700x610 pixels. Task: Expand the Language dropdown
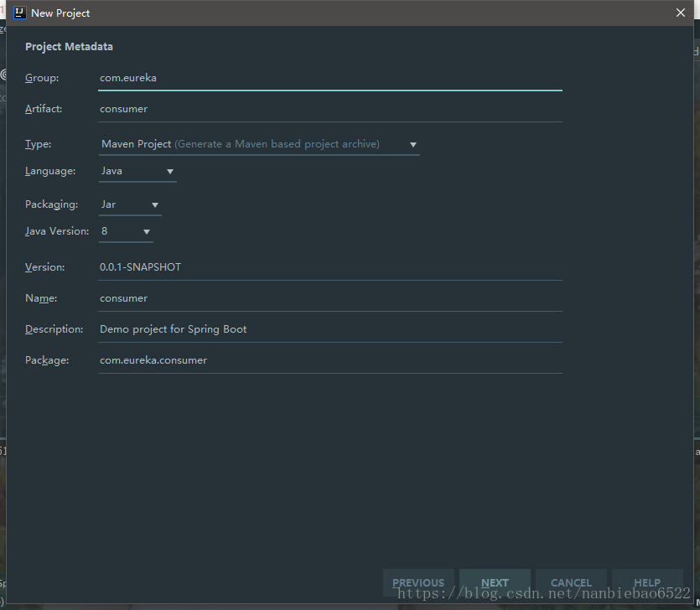(137, 171)
